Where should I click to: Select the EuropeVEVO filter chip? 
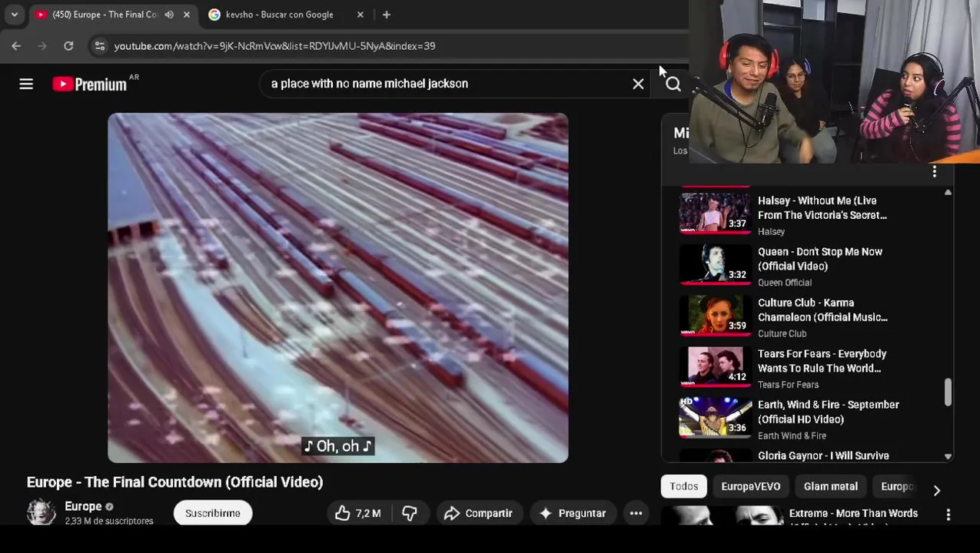pyautogui.click(x=751, y=486)
